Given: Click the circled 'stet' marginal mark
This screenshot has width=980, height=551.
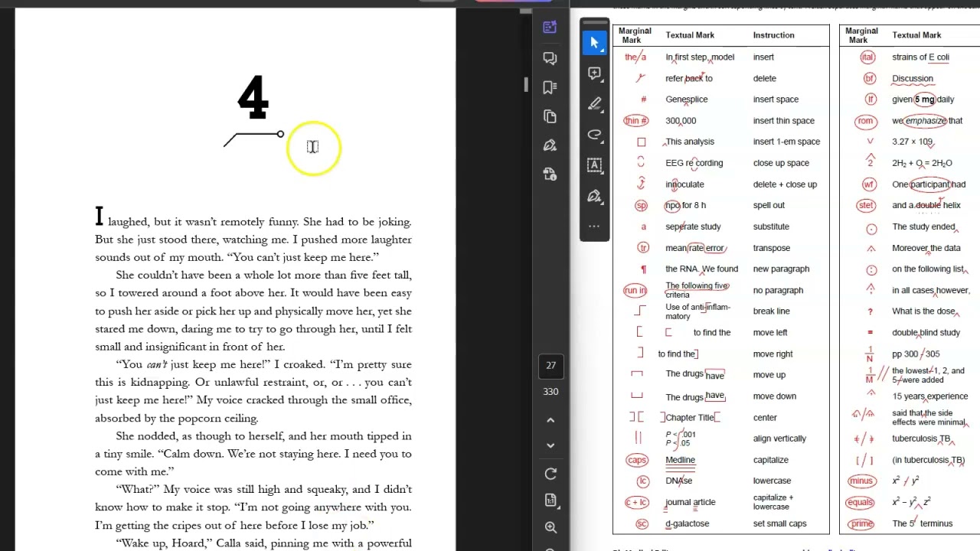Looking at the screenshot, I should (x=865, y=205).
